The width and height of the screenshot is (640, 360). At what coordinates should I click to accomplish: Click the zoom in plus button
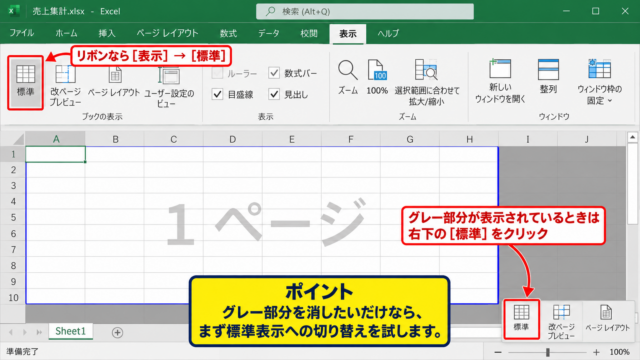click(x=596, y=352)
